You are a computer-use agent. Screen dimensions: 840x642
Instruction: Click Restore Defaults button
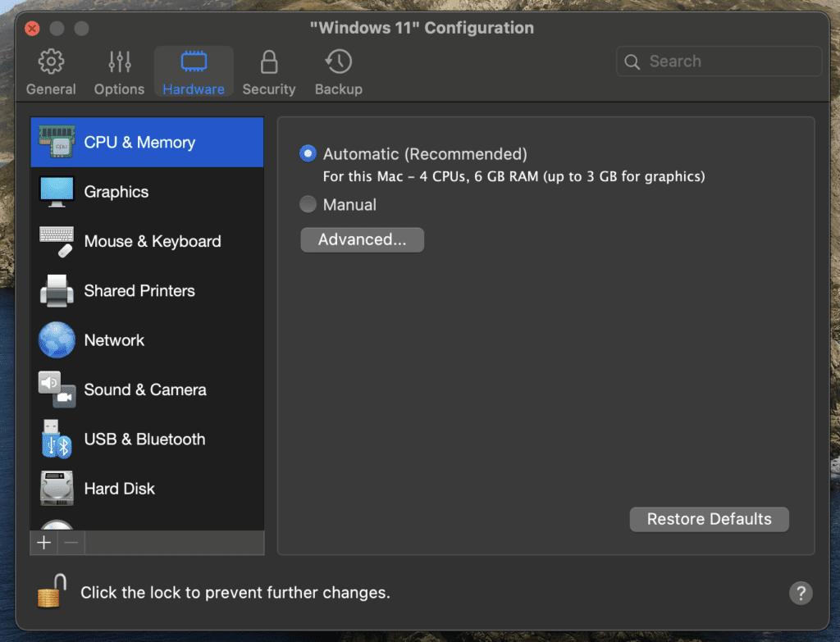coord(710,519)
